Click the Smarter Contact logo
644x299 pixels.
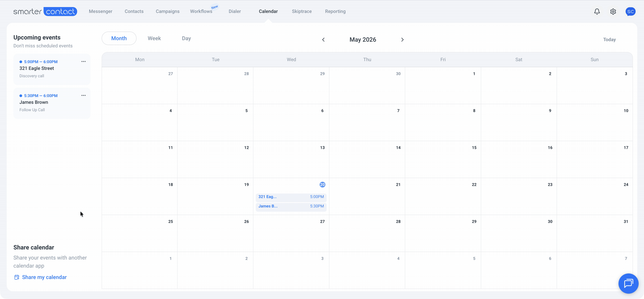point(45,11)
